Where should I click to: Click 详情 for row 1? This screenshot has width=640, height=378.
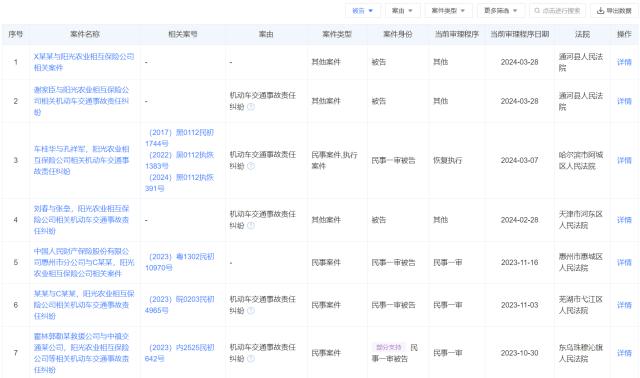tap(624, 62)
